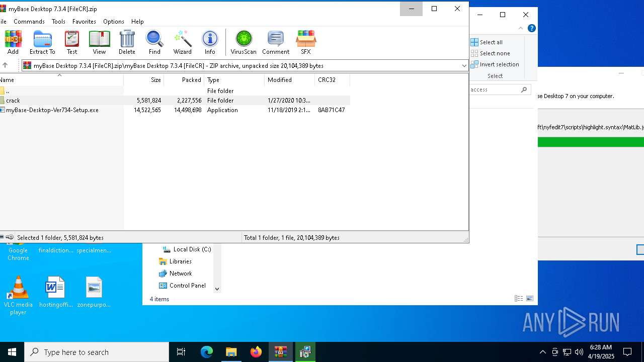The height and width of the screenshot is (362, 644).
Task: Click the Test archive icon
Action: tap(72, 42)
